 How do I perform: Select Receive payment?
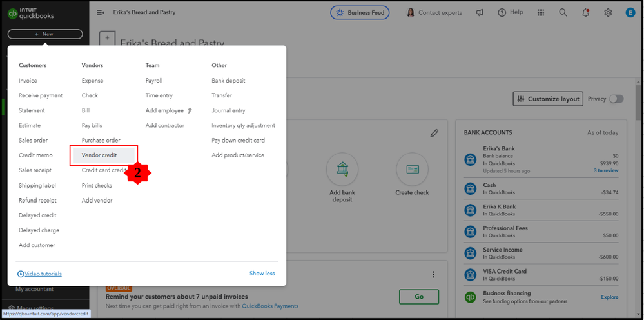(41, 95)
